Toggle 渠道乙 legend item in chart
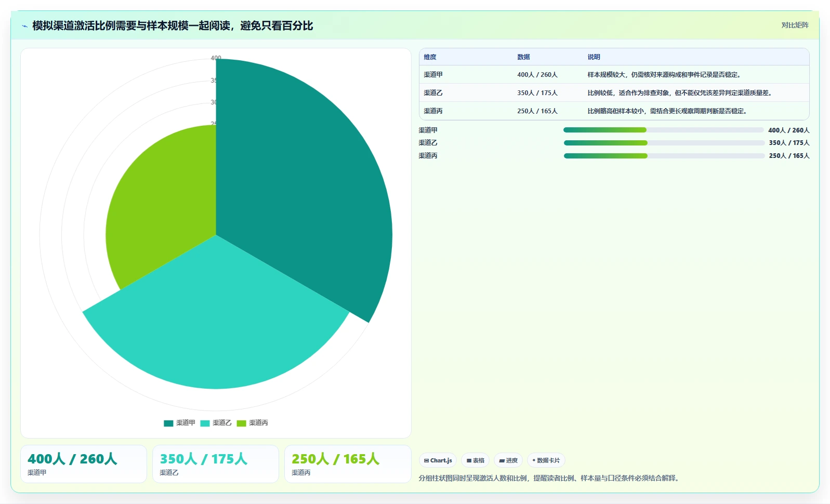This screenshot has width=830, height=504. pyautogui.click(x=216, y=423)
